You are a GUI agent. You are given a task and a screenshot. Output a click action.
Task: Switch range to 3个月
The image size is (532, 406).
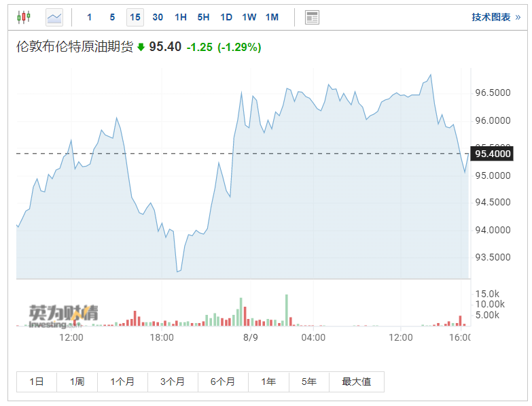pyautogui.click(x=172, y=382)
